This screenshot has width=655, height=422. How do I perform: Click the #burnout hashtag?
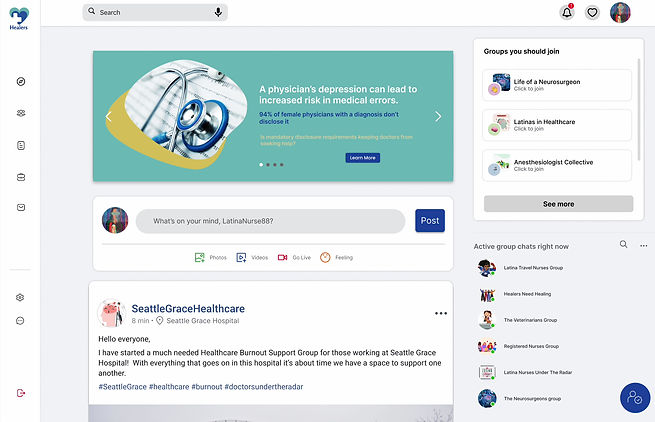tap(207, 387)
